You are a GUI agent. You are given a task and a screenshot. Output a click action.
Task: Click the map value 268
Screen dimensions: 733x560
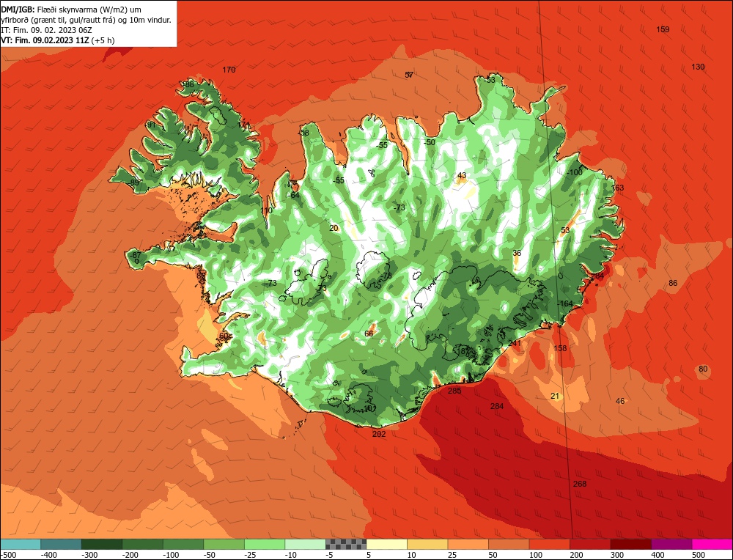[580, 484]
